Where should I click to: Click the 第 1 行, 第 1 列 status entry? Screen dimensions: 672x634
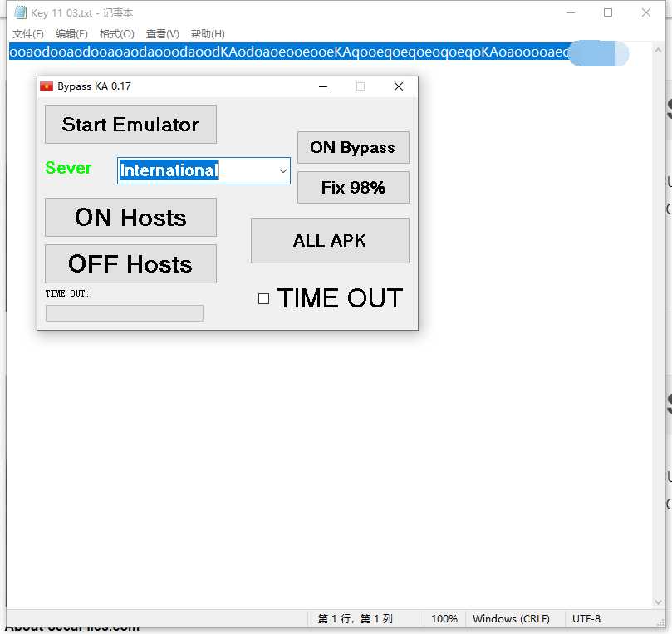(x=355, y=618)
